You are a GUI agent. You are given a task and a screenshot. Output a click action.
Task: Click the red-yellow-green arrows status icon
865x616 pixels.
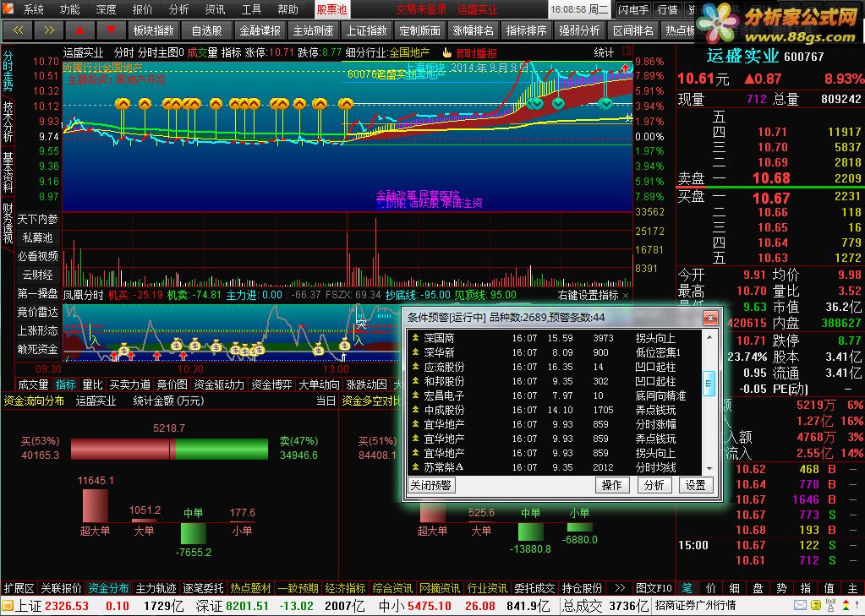(846, 606)
